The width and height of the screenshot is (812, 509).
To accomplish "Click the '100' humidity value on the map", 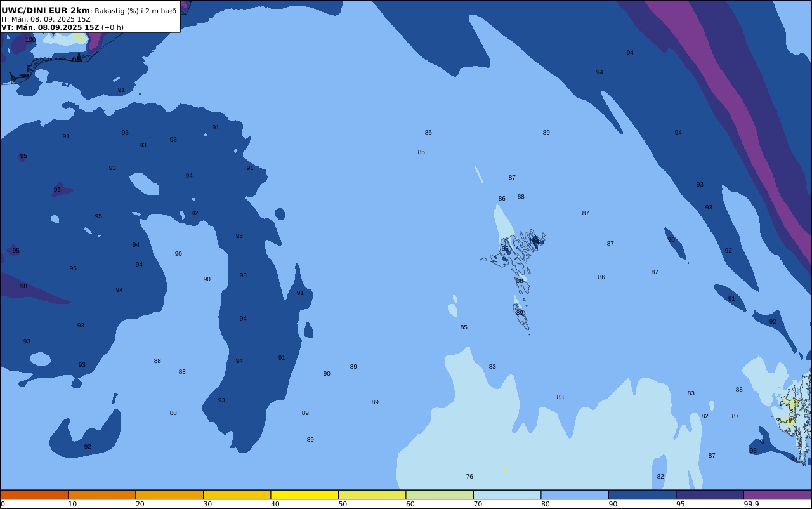I will point(30,40).
